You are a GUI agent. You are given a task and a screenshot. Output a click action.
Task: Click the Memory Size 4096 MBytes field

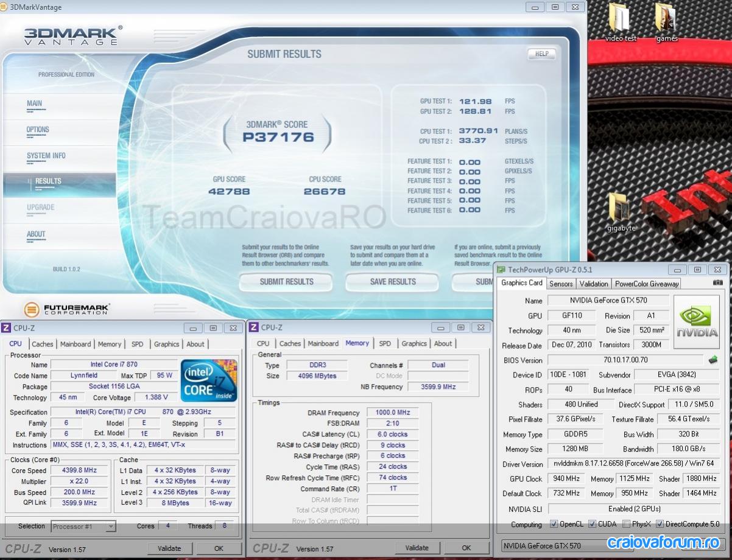(316, 376)
